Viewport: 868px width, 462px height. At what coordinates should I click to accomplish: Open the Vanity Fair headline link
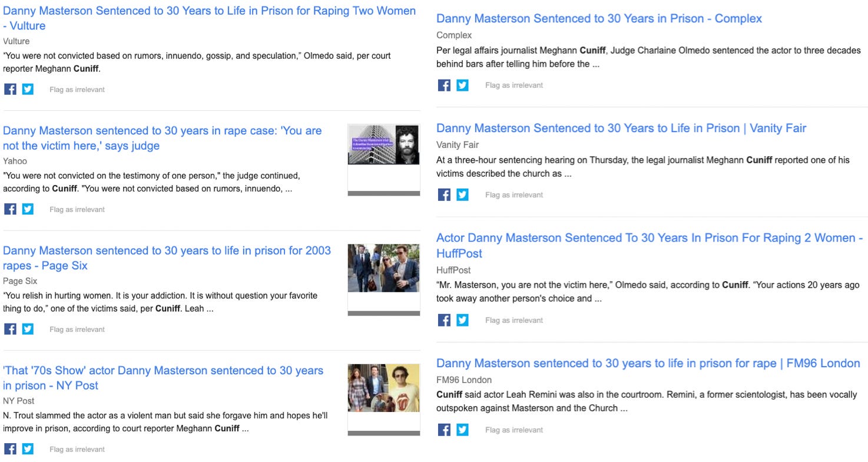621,128
